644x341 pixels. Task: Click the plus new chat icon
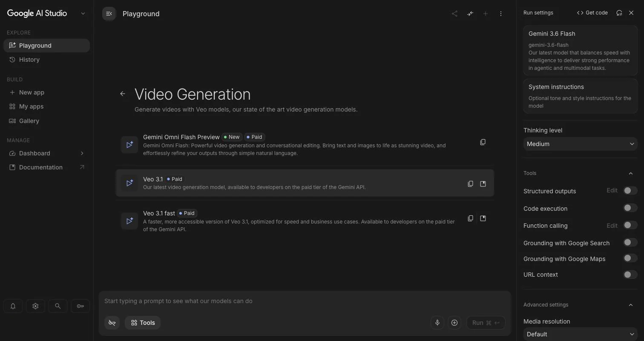[x=485, y=14]
